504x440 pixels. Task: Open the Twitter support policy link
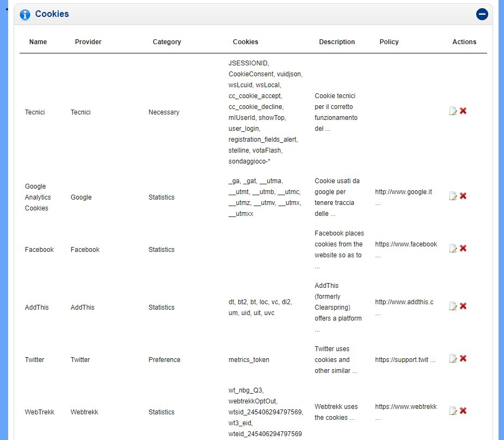[405, 360]
